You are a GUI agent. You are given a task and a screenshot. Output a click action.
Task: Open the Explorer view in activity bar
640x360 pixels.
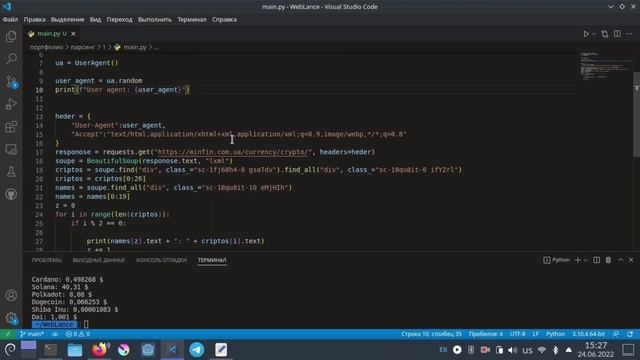click(11, 37)
